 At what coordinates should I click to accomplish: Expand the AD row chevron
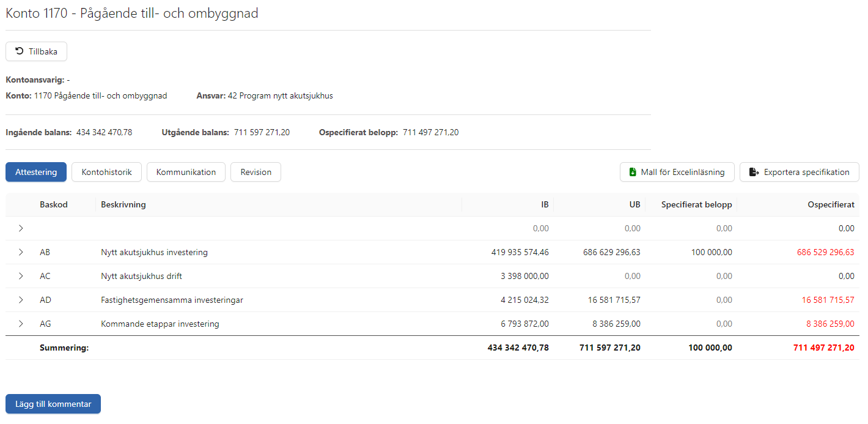(x=21, y=300)
